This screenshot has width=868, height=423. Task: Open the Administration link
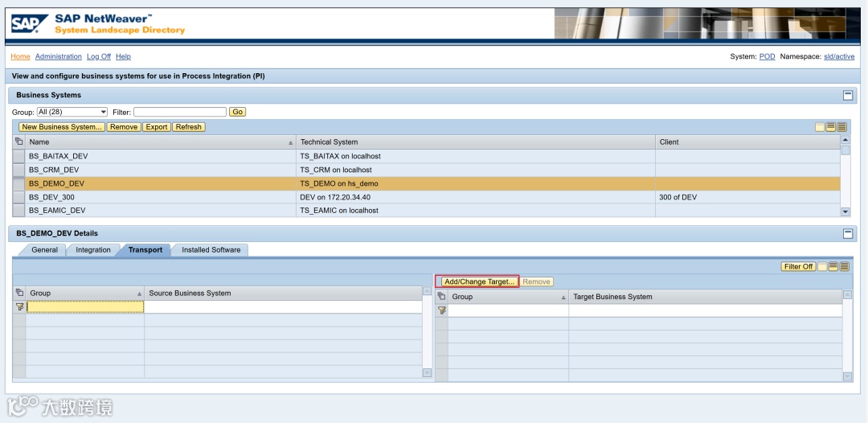tap(58, 56)
